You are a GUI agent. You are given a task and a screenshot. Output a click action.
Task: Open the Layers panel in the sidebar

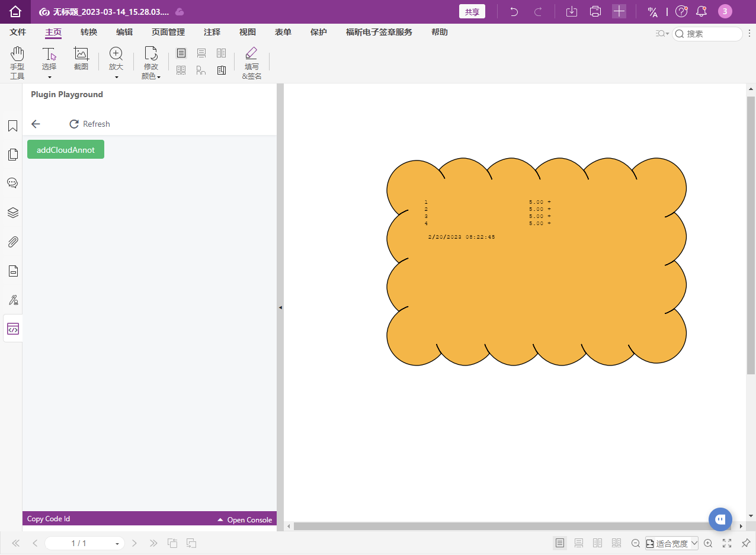[12, 213]
